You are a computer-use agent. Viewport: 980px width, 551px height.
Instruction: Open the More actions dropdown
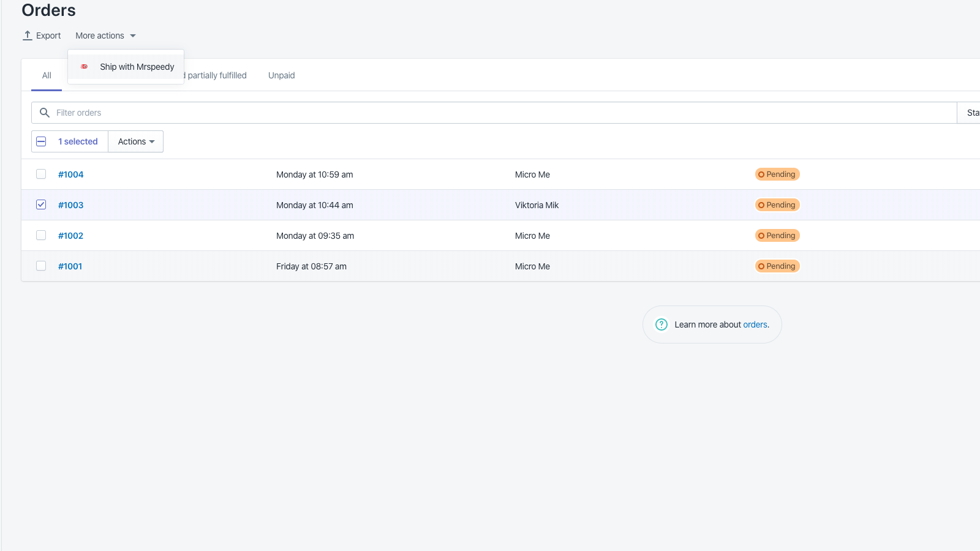[105, 36]
